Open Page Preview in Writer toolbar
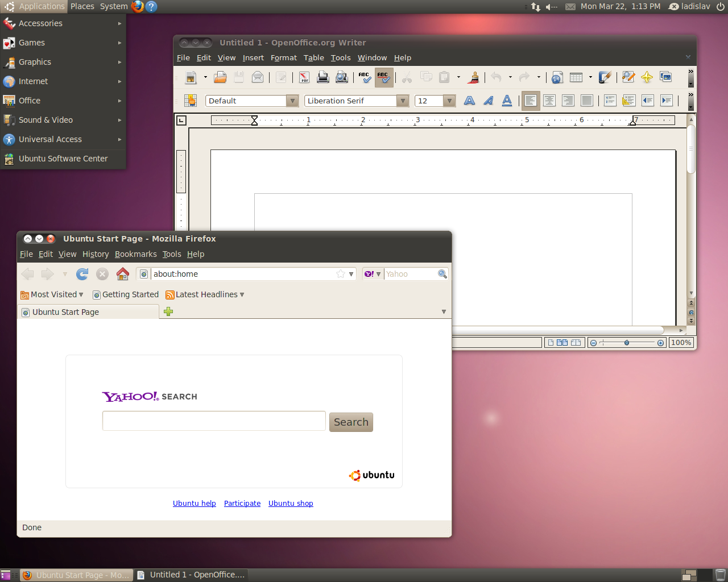Image resolution: width=728 pixels, height=582 pixels. (x=342, y=77)
